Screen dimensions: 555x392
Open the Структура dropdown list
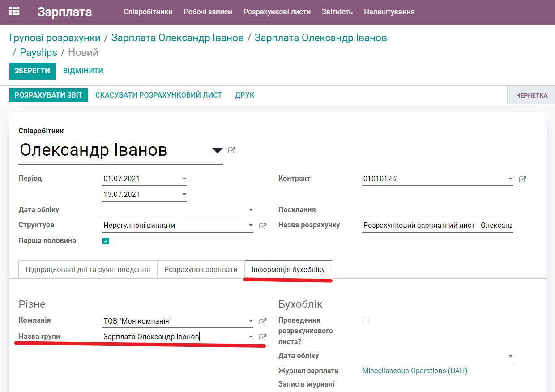pyautogui.click(x=251, y=225)
